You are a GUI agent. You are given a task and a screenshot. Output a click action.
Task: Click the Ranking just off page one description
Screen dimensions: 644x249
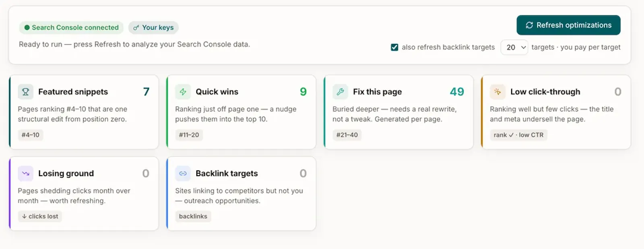[235, 114]
